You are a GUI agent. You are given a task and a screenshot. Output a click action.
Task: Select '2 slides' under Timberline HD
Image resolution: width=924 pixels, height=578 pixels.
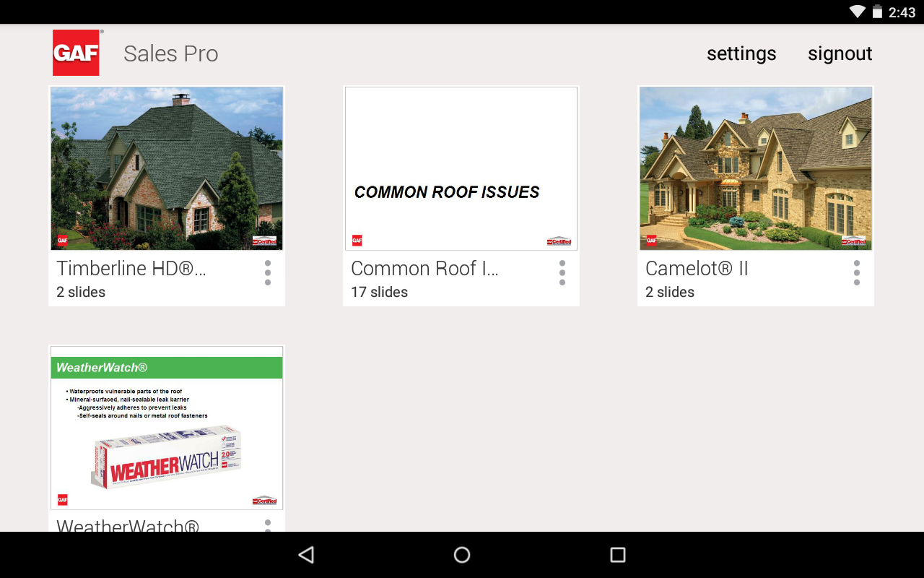[81, 292]
